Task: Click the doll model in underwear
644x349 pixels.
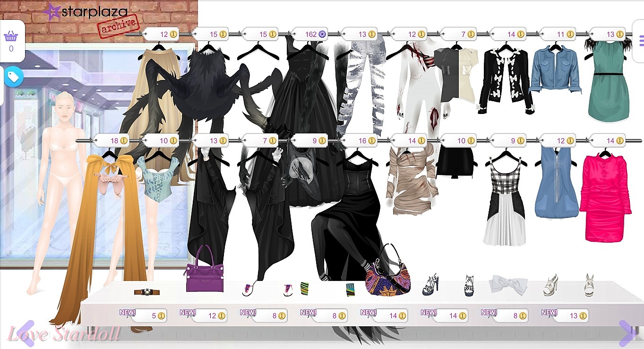Action: 62,189
